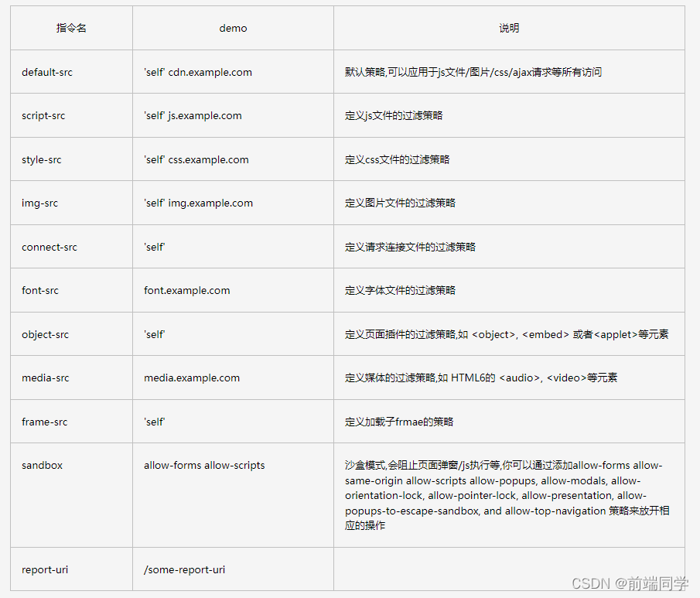
Task: Click the 定义图片文件的过滤策略 description
Action: [400, 203]
